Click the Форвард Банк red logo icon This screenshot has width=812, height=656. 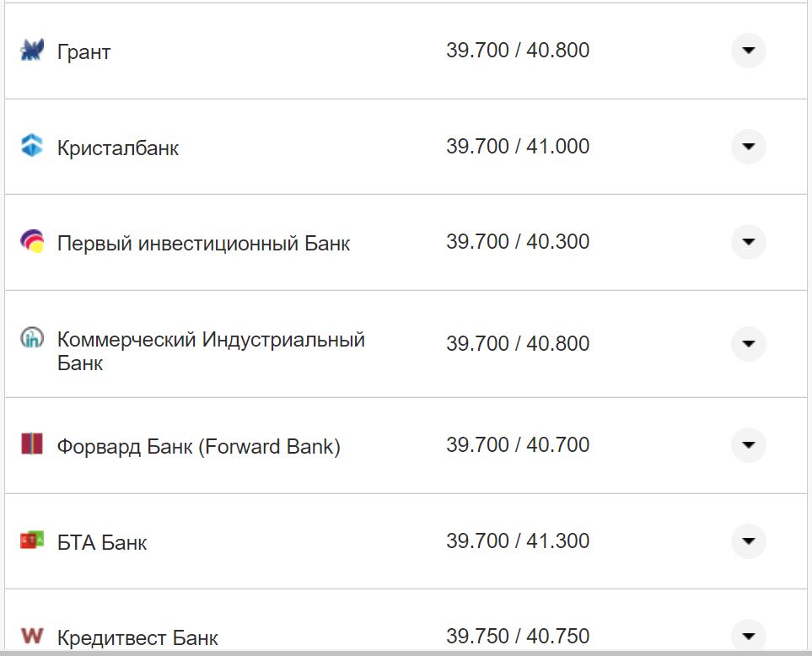30,445
